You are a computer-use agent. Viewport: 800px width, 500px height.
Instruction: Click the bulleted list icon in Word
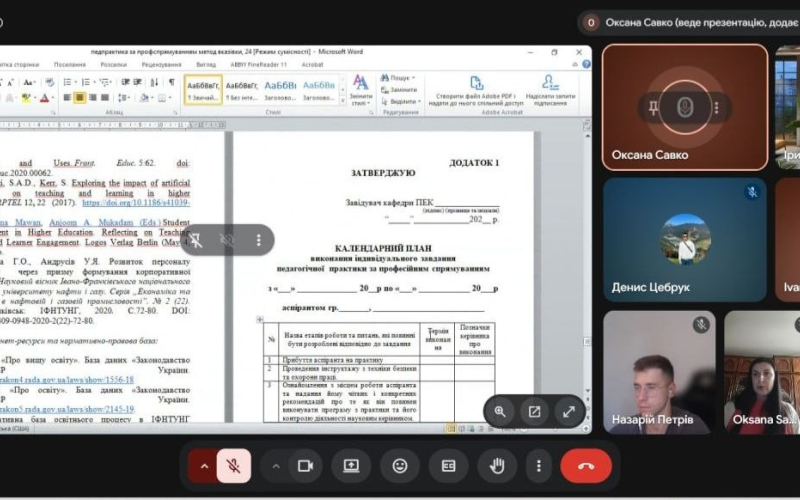click(68, 82)
